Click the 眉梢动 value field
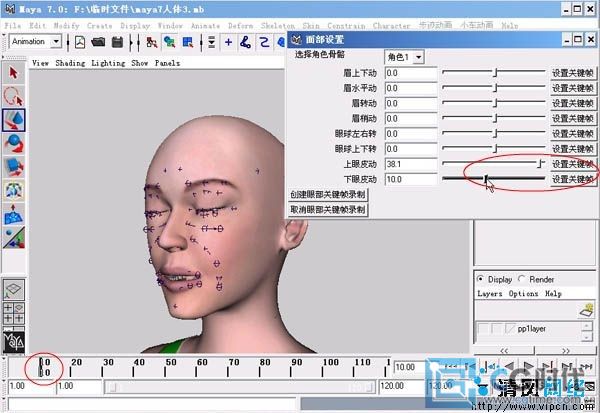600x413 pixels. tap(411, 119)
